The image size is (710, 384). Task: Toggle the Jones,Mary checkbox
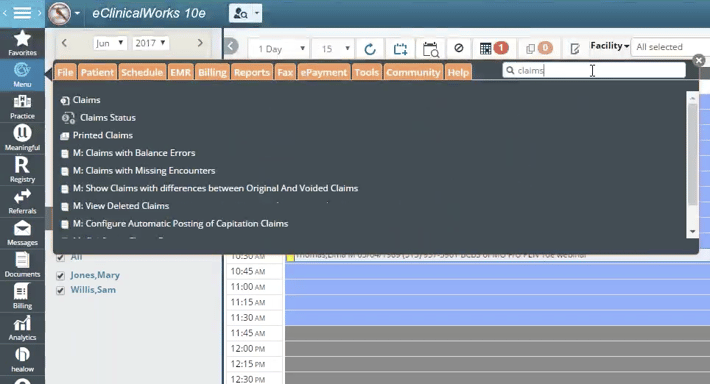click(x=60, y=275)
